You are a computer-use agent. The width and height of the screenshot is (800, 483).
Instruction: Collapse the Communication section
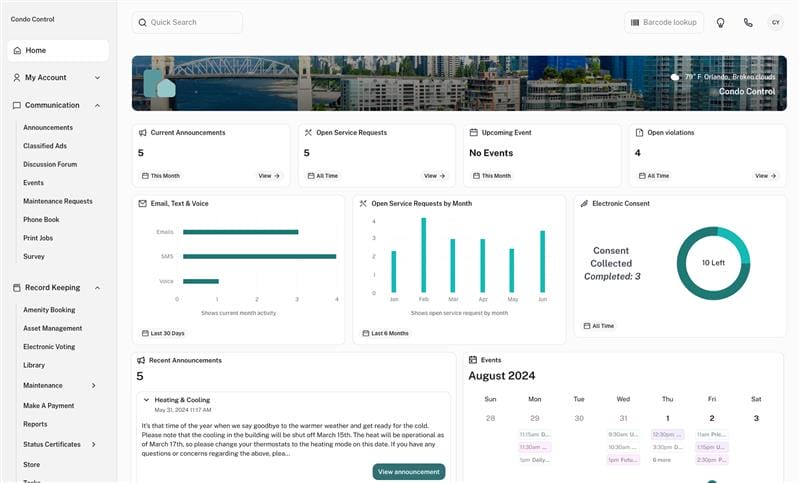point(97,105)
